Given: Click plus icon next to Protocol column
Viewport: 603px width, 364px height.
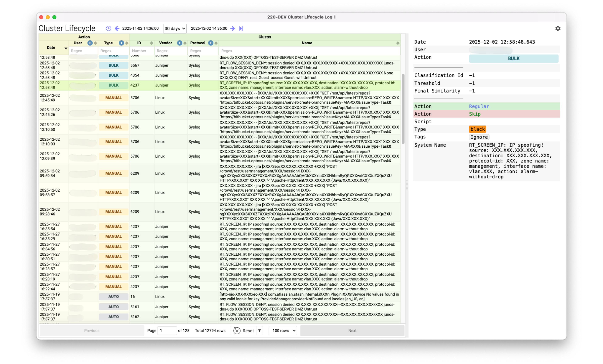Looking at the screenshot, I should 211,43.
